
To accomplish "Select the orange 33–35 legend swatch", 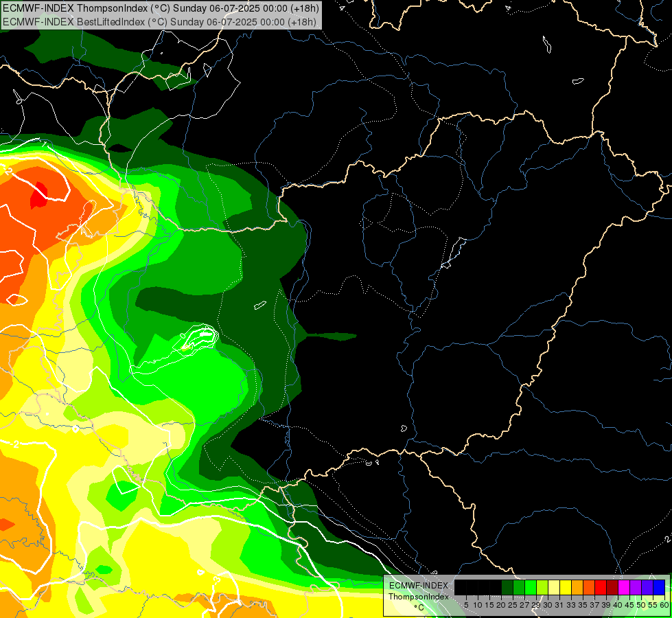I will [577, 587].
